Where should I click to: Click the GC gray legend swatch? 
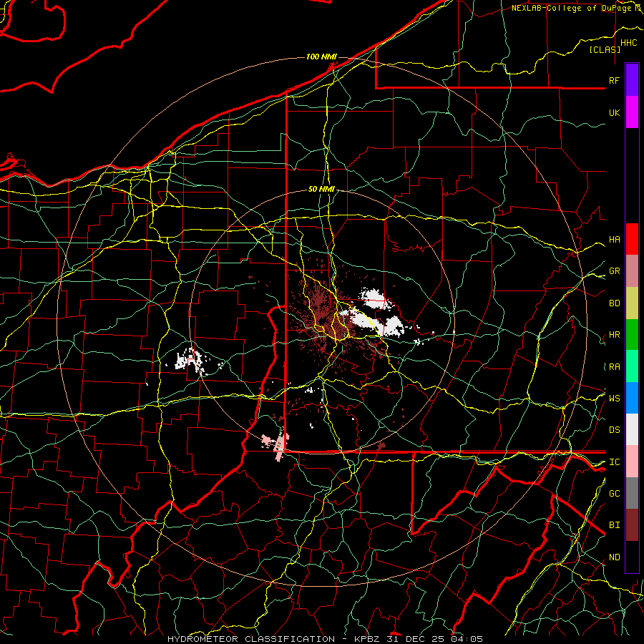click(x=632, y=493)
